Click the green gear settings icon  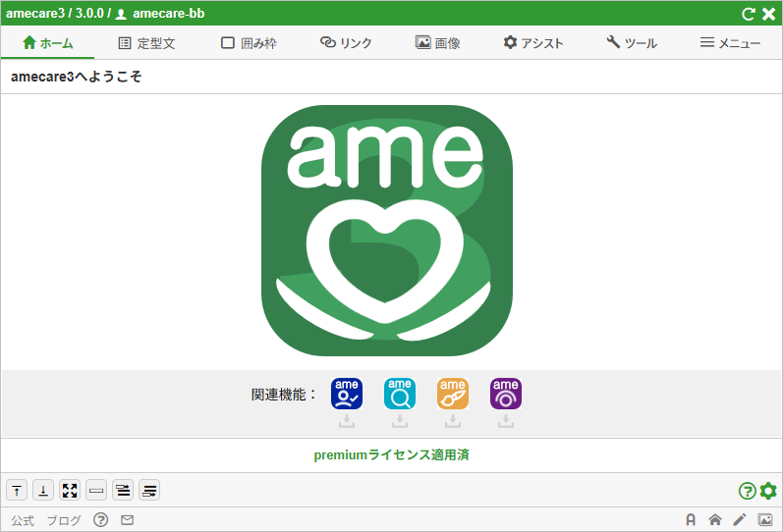point(768,491)
